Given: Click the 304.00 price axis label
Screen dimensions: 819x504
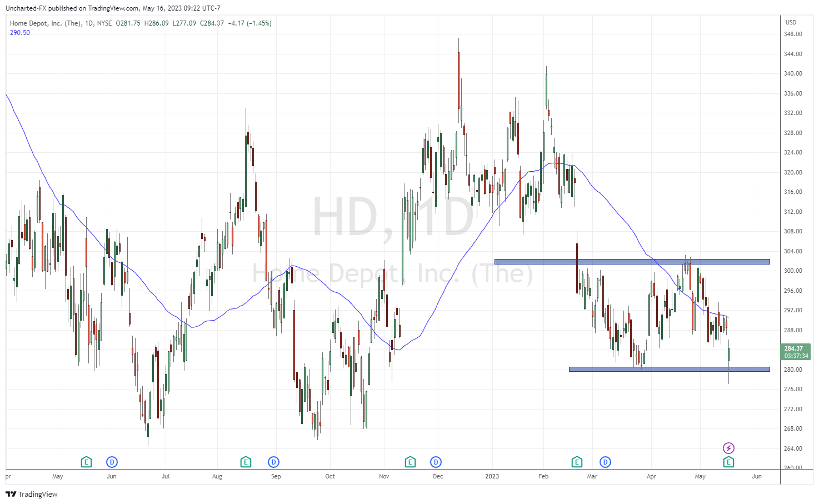Looking at the screenshot, I should click(x=793, y=251).
